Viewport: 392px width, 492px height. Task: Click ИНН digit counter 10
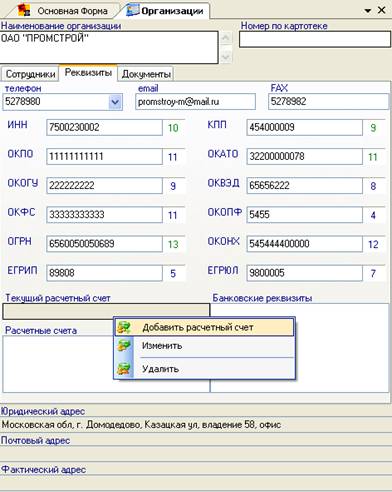[x=173, y=128]
